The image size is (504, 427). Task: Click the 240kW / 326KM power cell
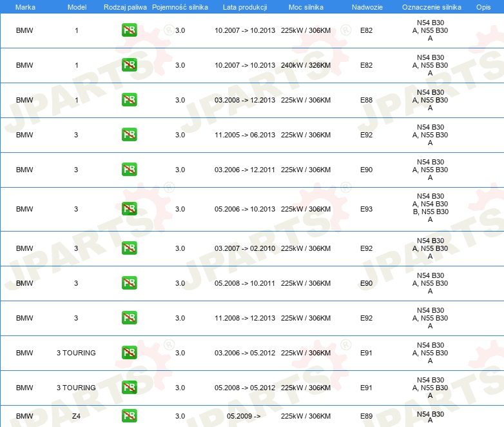tap(305, 65)
